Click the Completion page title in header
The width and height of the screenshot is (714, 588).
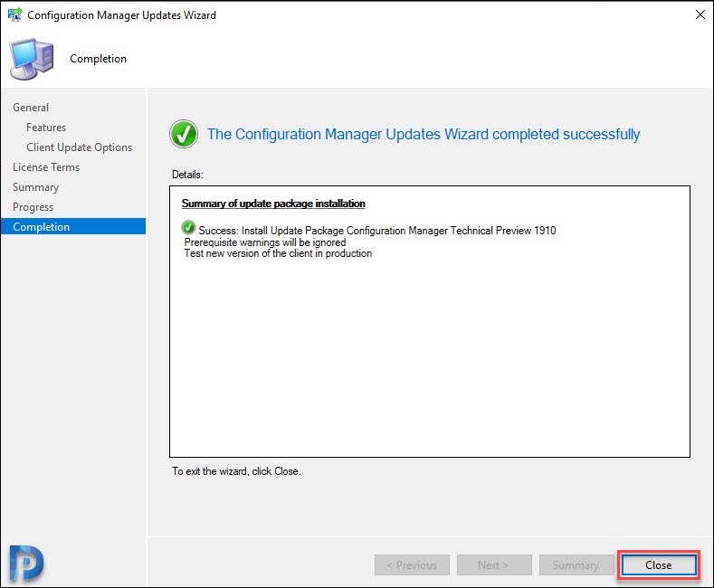click(98, 59)
